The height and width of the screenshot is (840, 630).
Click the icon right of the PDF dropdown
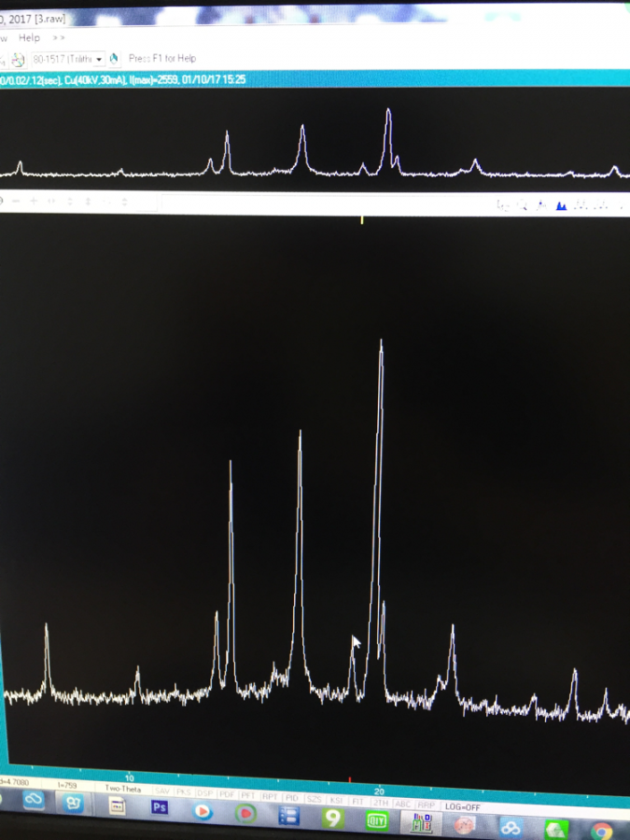click(114, 59)
